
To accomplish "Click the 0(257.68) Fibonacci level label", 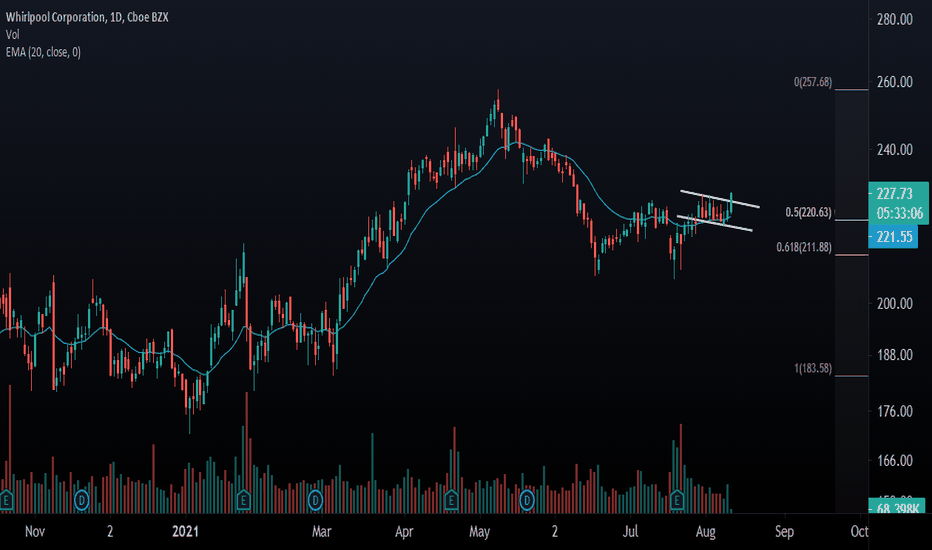I will click(x=813, y=82).
